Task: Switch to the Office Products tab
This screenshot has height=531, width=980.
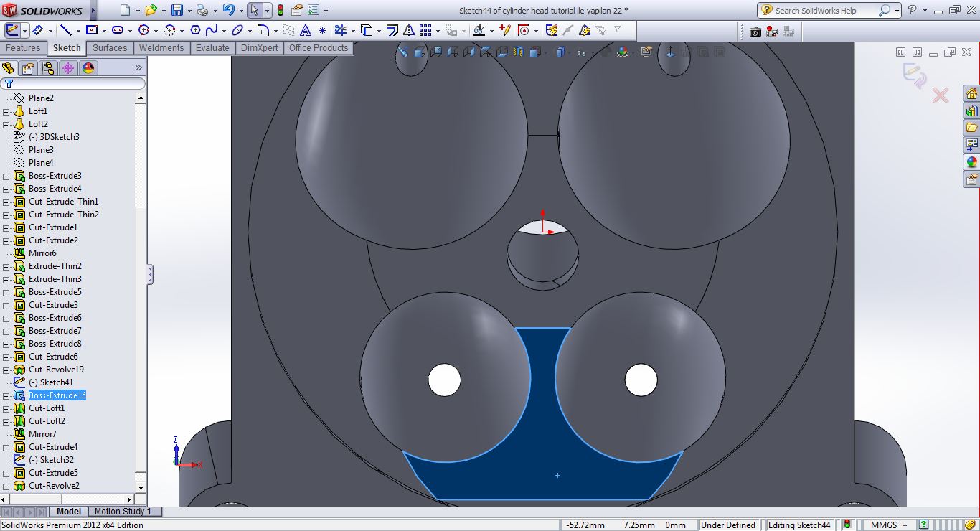Action: click(319, 48)
